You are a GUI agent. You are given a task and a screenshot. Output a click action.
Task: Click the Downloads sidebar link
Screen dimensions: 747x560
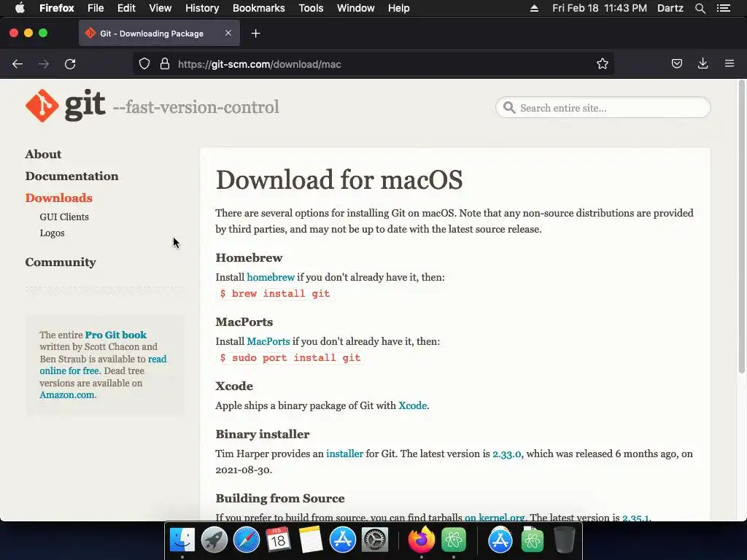pos(59,198)
